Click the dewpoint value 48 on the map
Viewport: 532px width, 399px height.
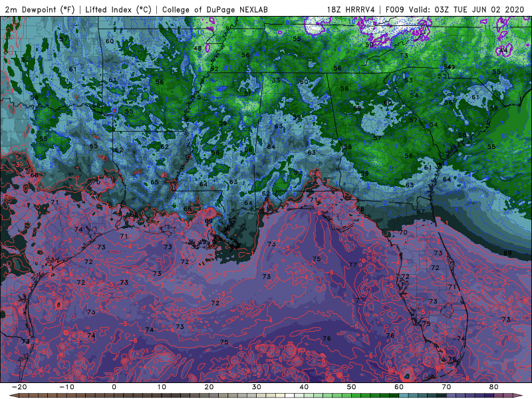click(x=198, y=48)
